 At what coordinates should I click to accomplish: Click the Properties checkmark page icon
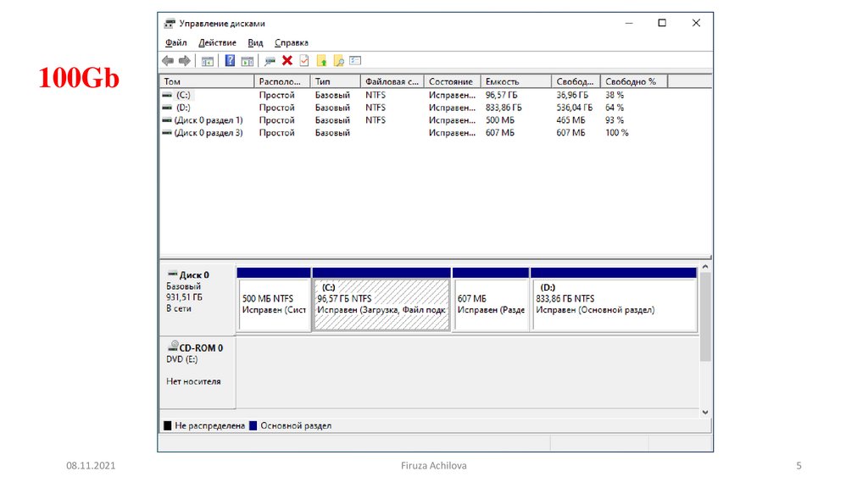coord(304,61)
